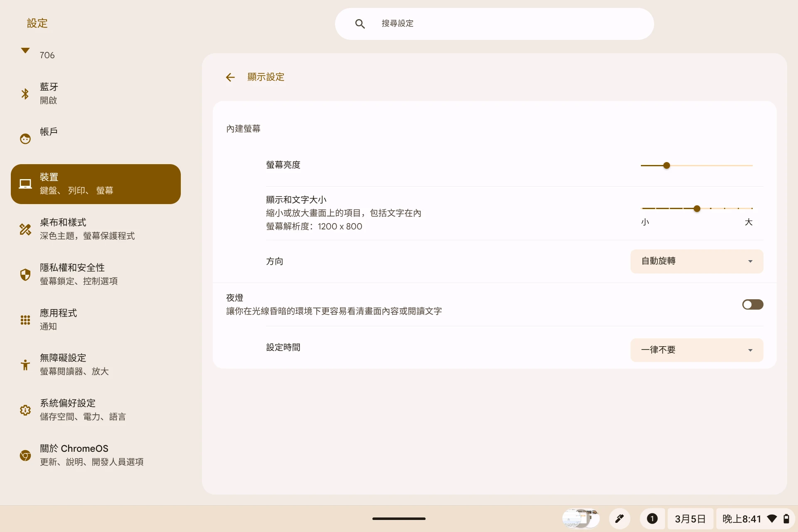Select 裝置 in the sidebar menu
The height and width of the screenshot is (532, 798).
96,184
